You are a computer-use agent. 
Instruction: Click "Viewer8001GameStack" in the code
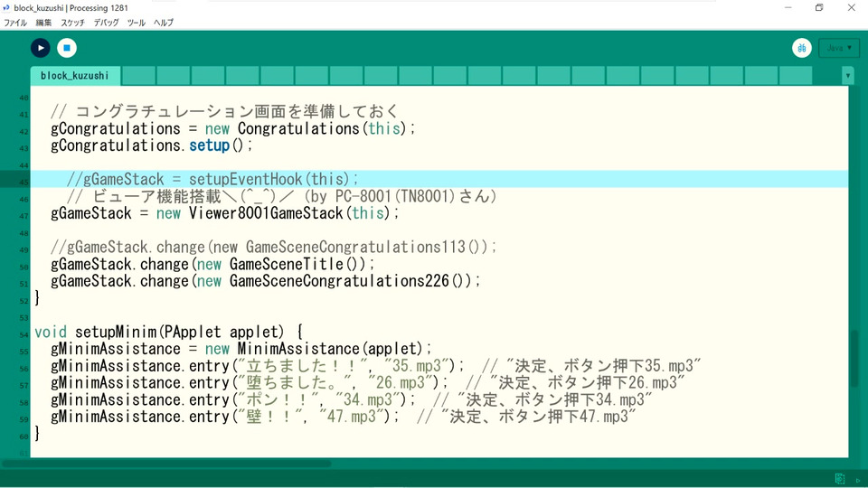(x=266, y=213)
